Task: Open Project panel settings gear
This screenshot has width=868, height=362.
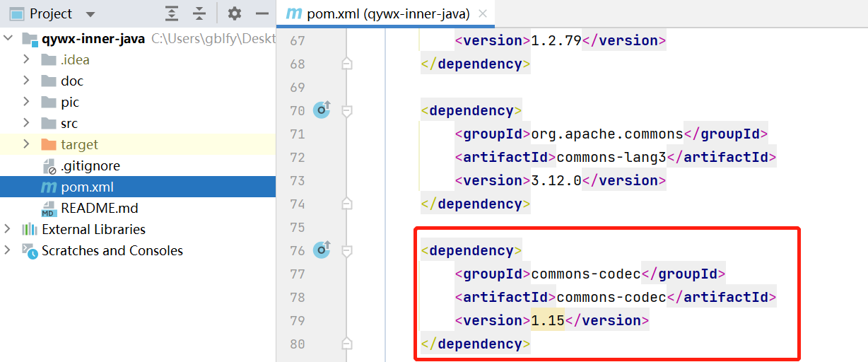Action: pyautogui.click(x=235, y=13)
